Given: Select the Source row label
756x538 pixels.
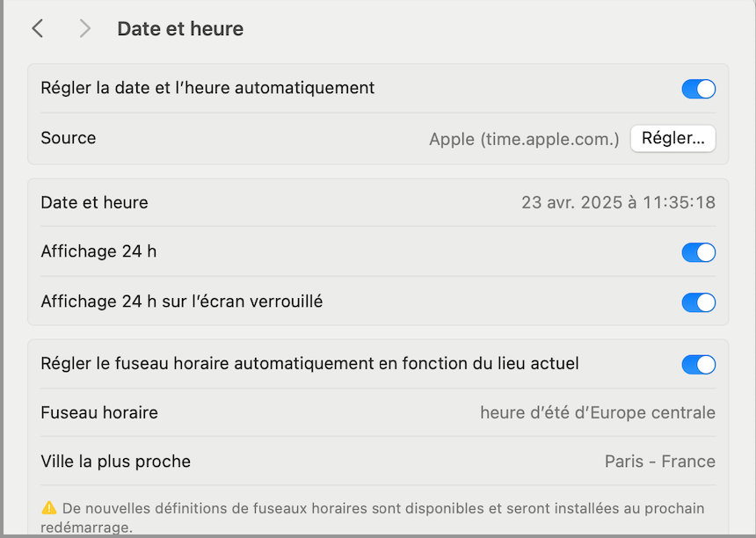Looking at the screenshot, I should point(69,138).
